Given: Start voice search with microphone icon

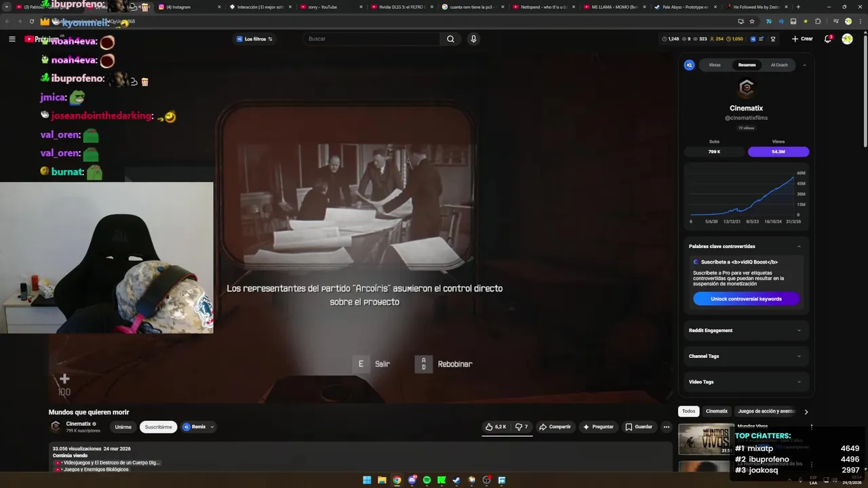Looking at the screenshot, I should pos(473,39).
